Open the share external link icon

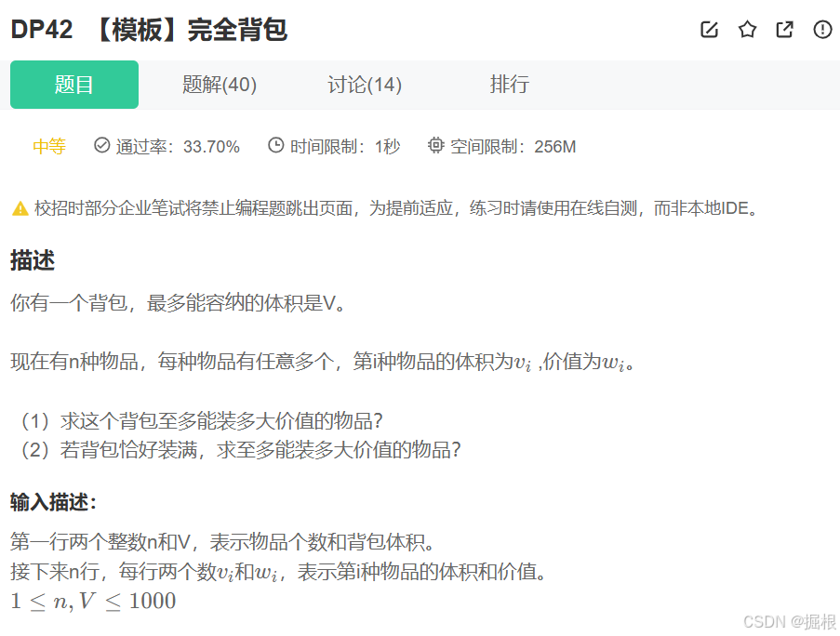785,30
